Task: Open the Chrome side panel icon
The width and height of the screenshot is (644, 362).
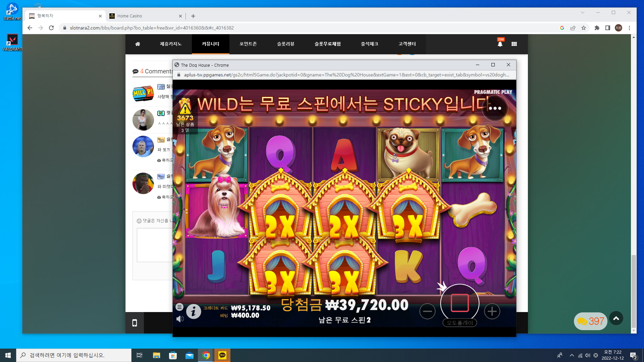Action: (x=607, y=28)
